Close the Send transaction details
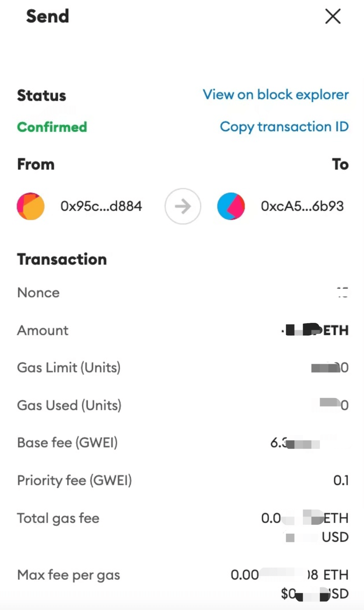This screenshot has height=610, width=364. click(x=333, y=17)
